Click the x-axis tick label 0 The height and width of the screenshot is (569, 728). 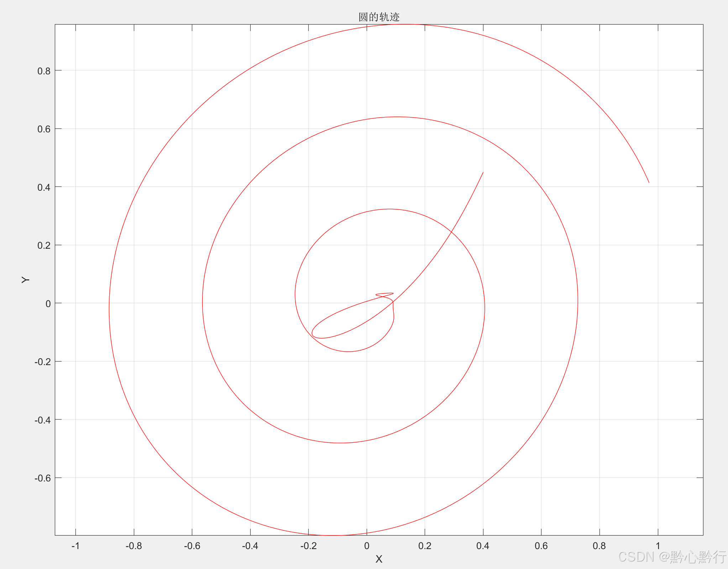[367, 546]
